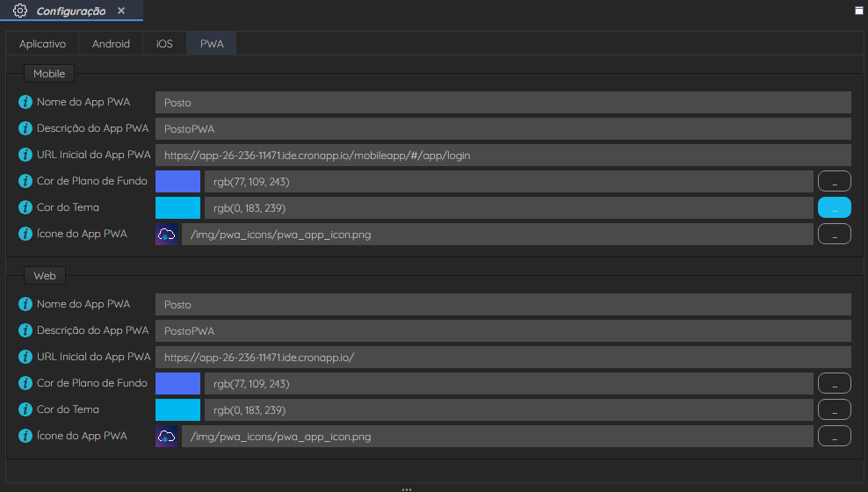This screenshot has height=492, width=868.
Task: Click Web 'Cor de Plano de Fundo' label
Action: [x=92, y=383]
